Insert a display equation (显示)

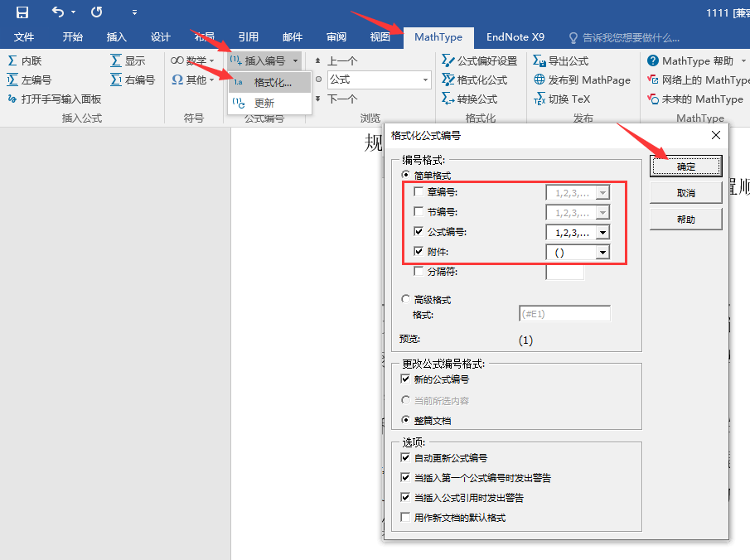coord(128,60)
